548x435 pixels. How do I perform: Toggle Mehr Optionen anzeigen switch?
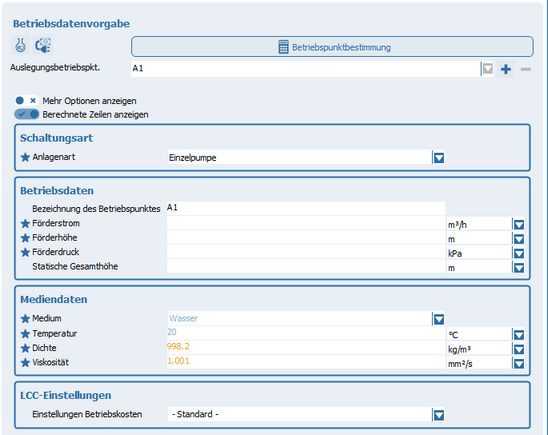pos(27,101)
